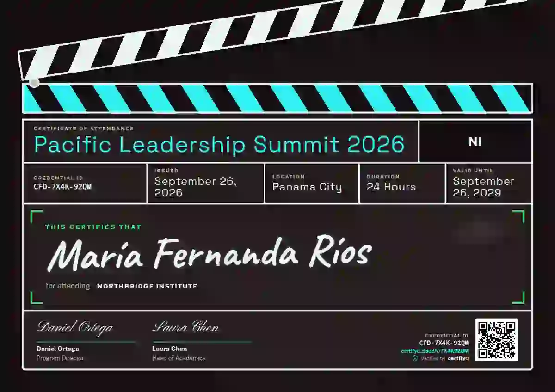This screenshot has height=392, width=555.
Task: Click the issued date September 26, 2026
Action: click(x=196, y=187)
